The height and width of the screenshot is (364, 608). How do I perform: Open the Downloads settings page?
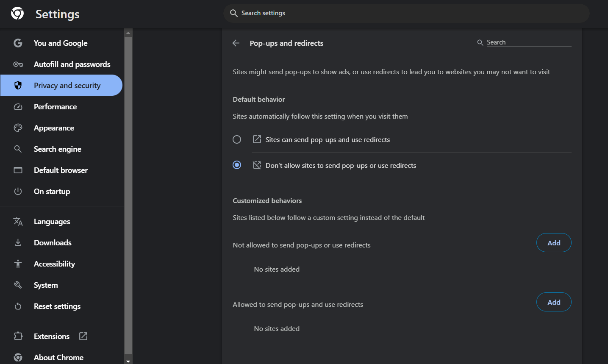click(53, 243)
